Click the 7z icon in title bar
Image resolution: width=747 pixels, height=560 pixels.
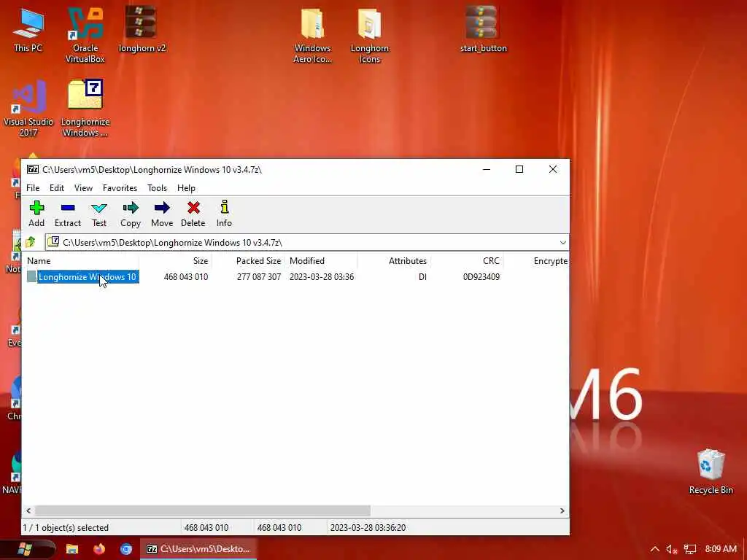tap(32, 169)
